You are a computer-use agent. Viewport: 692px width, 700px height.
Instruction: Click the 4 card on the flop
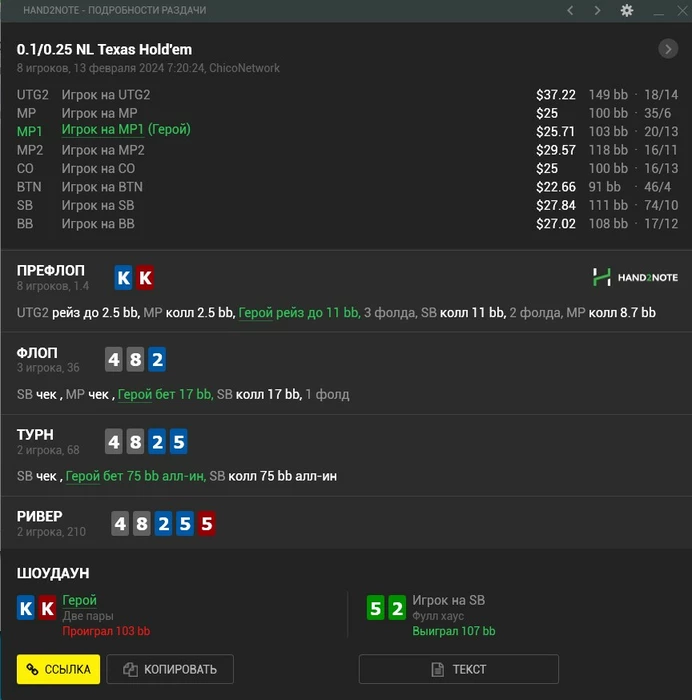[114, 359]
